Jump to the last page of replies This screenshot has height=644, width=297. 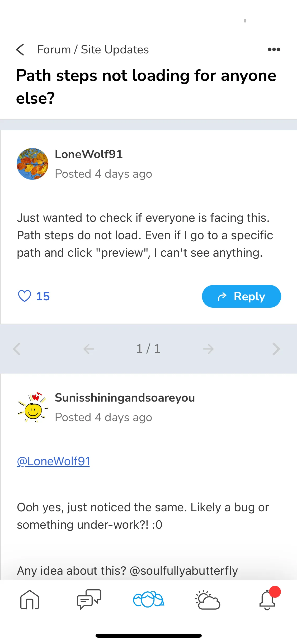pos(276,349)
